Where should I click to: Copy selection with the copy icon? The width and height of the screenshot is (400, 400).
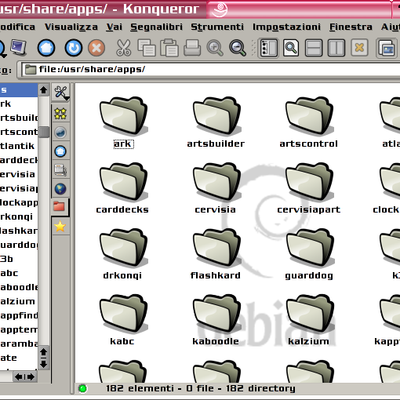(x=147, y=48)
